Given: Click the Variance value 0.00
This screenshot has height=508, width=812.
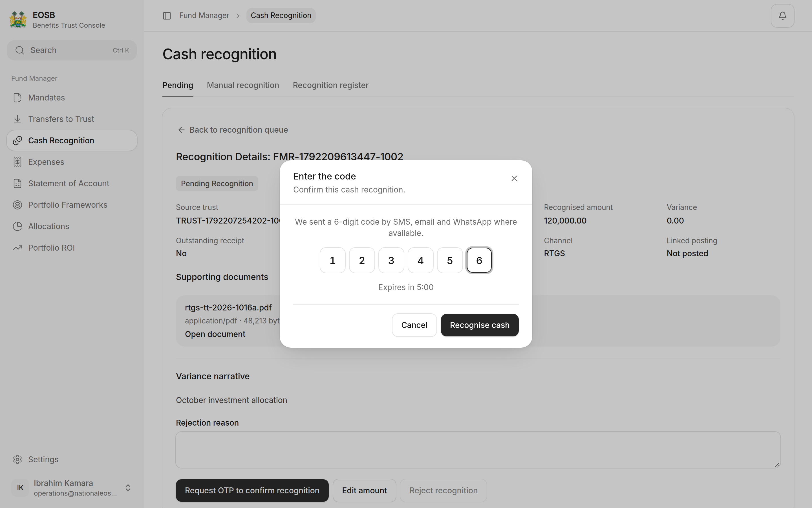Looking at the screenshot, I should click(x=675, y=221).
